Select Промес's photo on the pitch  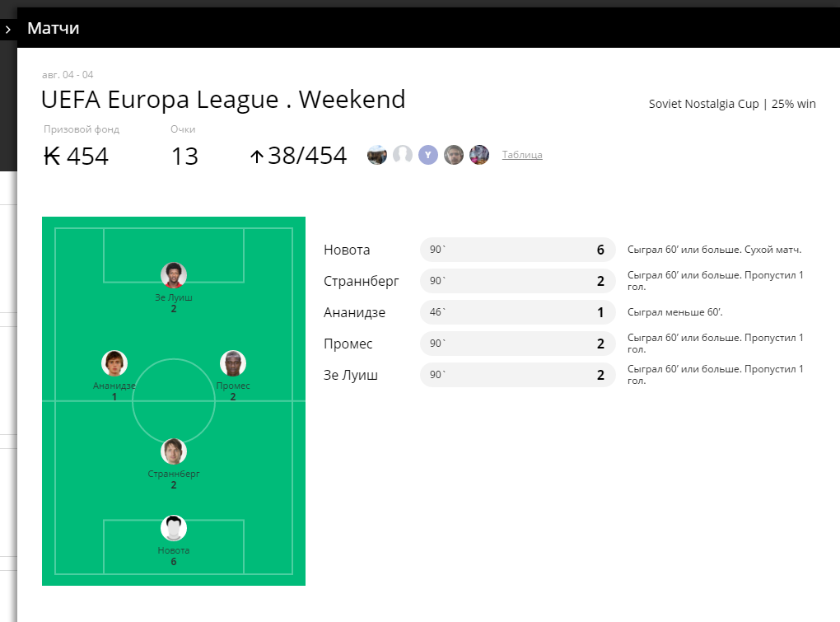click(x=233, y=364)
